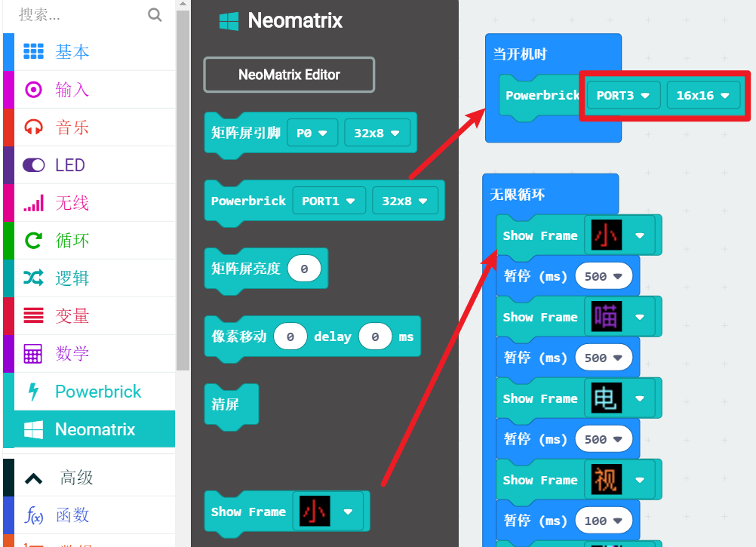Open the NeoMatrix Editor
This screenshot has width=756, height=547.
(289, 75)
